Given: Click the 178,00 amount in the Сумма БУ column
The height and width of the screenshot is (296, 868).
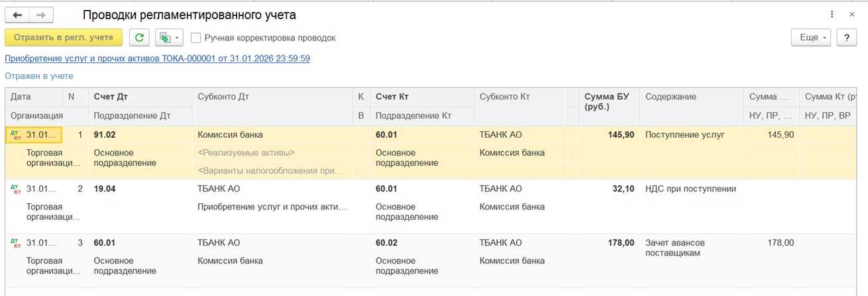Looking at the screenshot, I should click(621, 243).
